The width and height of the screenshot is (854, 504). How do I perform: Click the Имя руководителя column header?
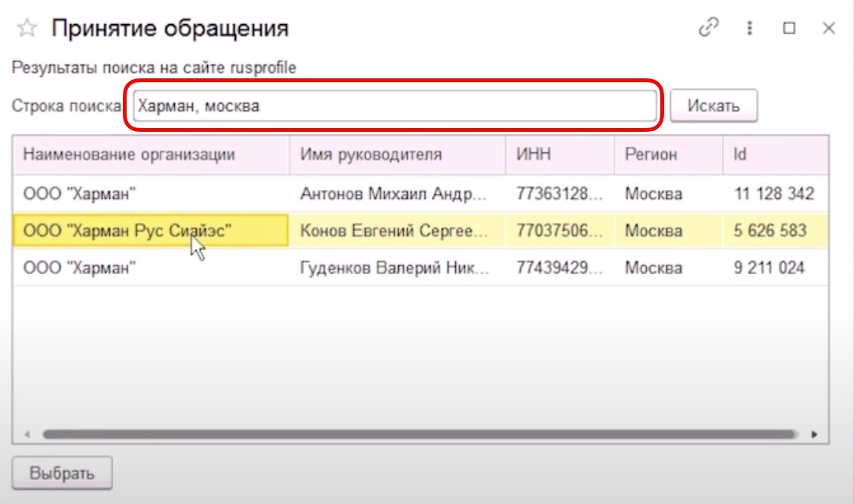click(397, 154)
